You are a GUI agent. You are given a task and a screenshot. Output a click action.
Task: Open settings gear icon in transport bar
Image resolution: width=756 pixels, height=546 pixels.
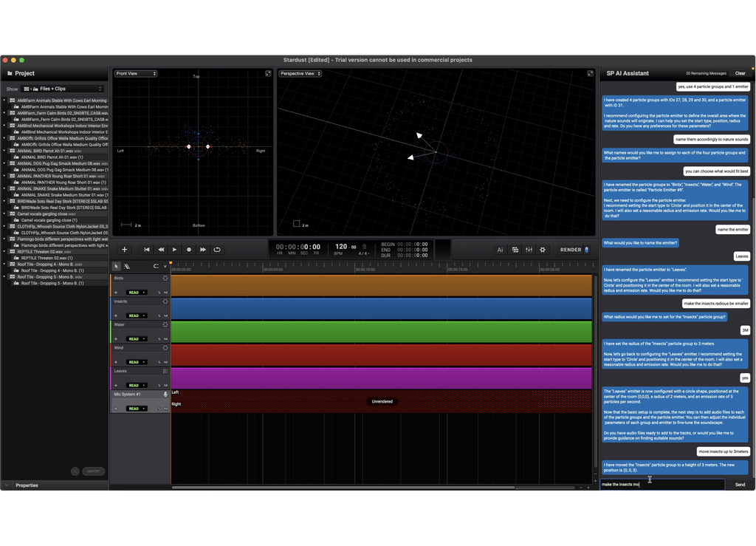(543, 250)
